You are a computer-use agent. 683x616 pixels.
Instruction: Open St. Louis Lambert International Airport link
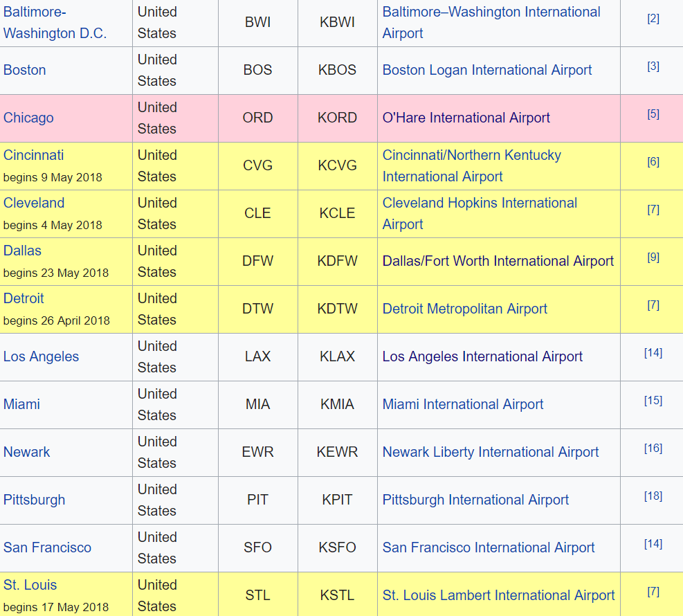(x=498, y=595)
